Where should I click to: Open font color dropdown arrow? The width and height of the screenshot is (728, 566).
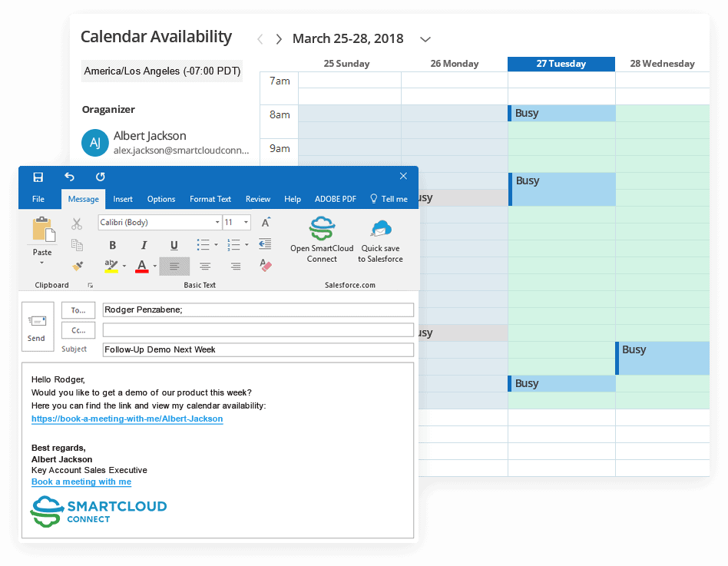coord(154,266)
